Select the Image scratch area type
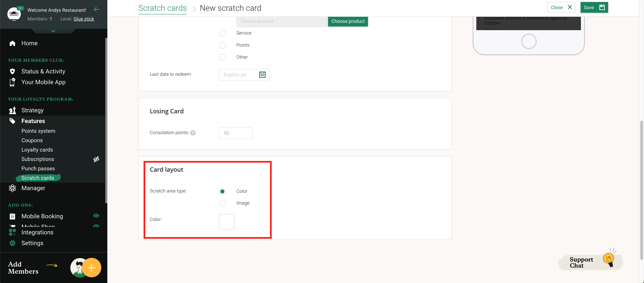644x283 pixels. coord(222,203)
